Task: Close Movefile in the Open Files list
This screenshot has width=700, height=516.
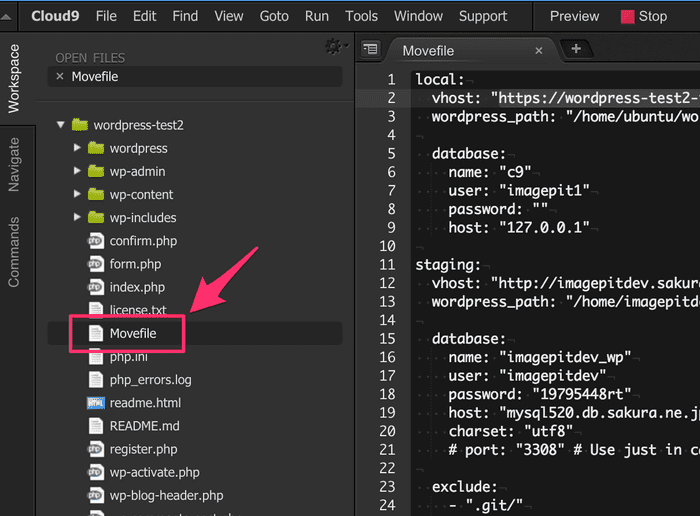Action: click(60, 76)
